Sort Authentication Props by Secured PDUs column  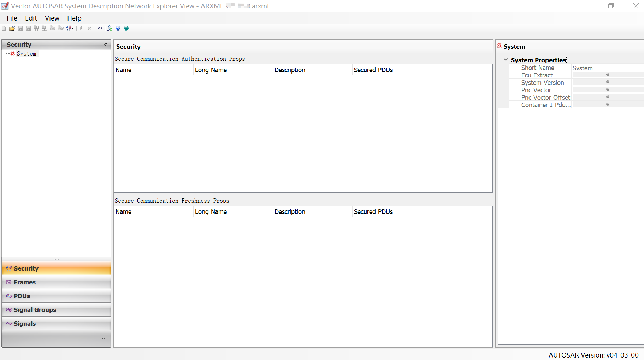point(392,70)
